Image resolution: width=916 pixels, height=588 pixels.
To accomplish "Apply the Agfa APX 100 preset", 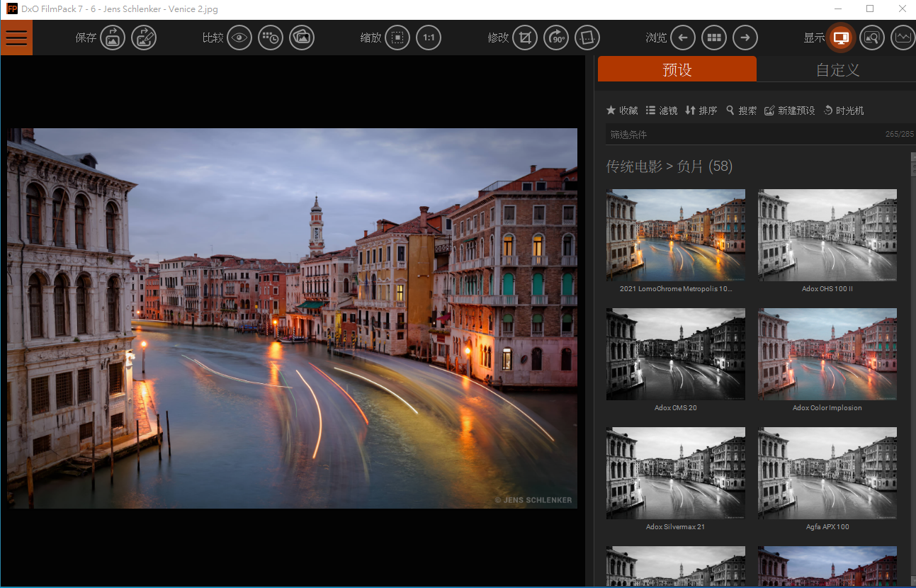I will pyautogui.click(x=827, y=473).
